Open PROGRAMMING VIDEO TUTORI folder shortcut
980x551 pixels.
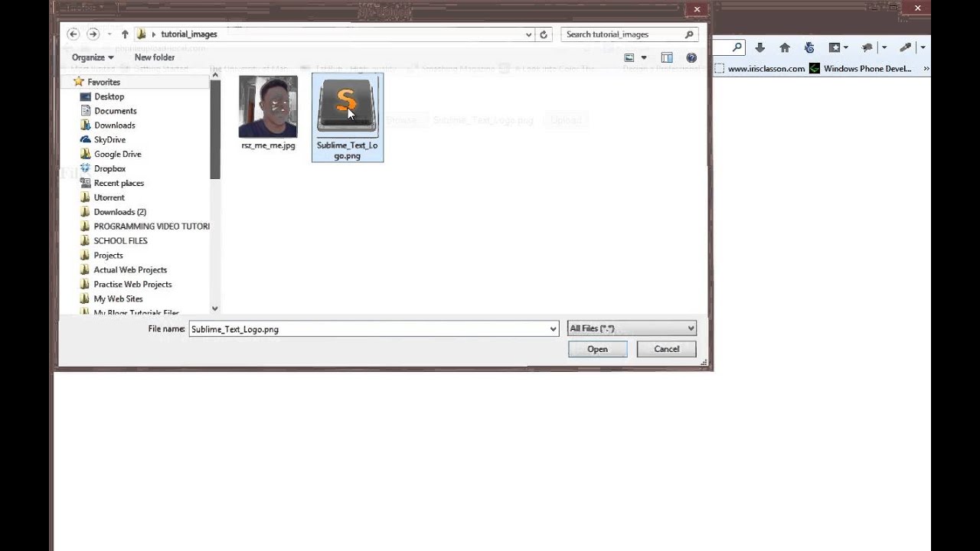[152, 227]
